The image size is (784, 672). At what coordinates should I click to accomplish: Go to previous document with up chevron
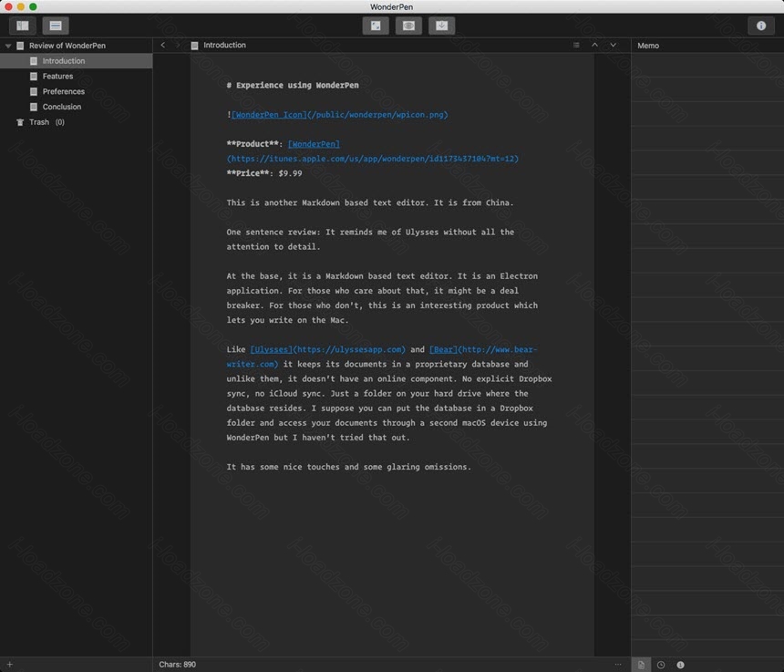pyautogui.click(x=594, y=45)
